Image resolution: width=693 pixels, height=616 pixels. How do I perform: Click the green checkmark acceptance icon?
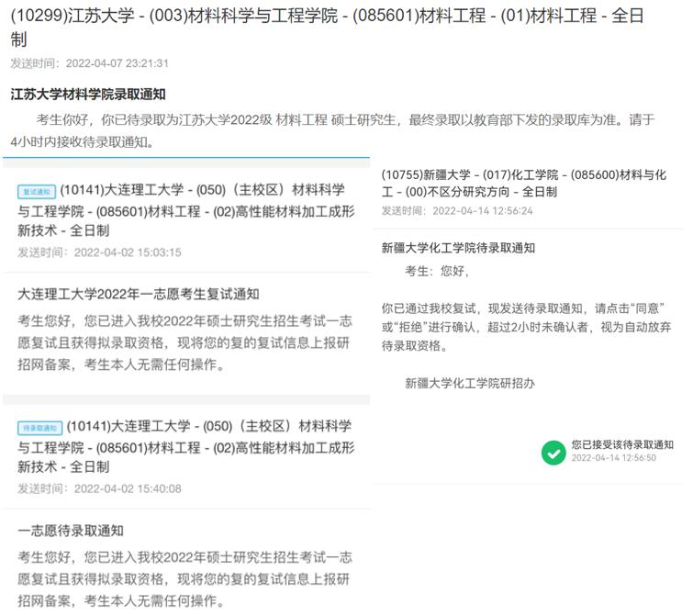[x=553, y=453]
